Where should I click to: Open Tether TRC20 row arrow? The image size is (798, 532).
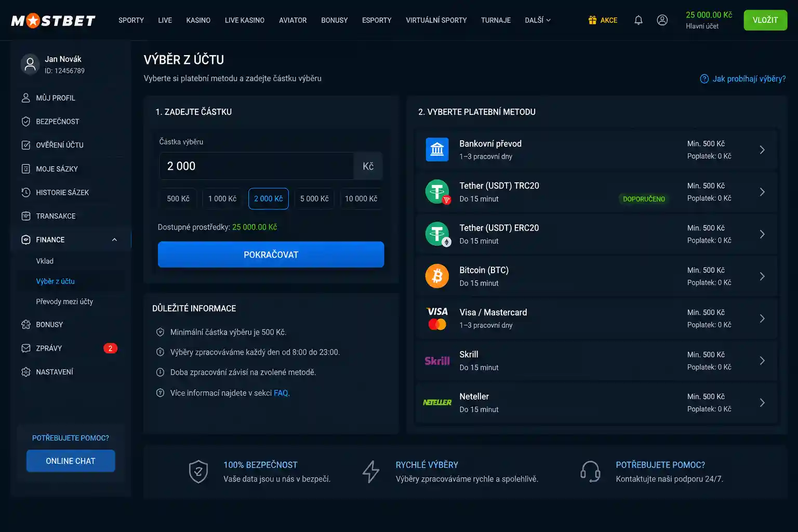tap(762, 192)
